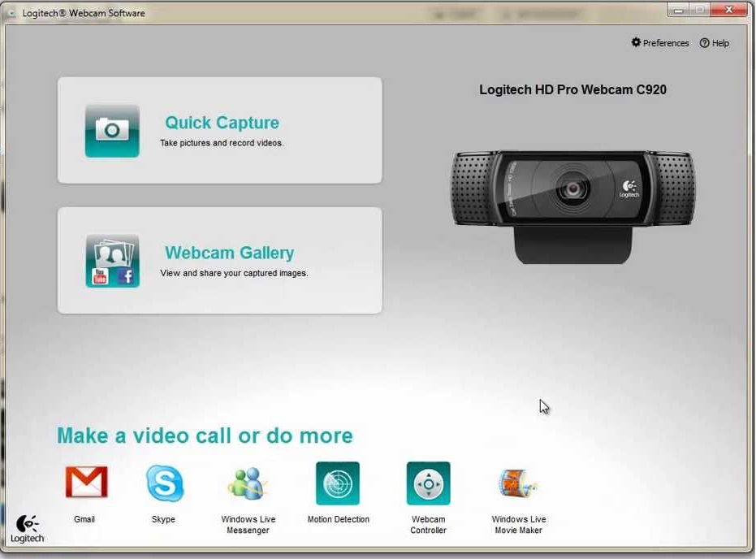This screenshot has height=559, width=756.
Task: Click the Windows Live Movie Maker label
Action: pos(519,525)
